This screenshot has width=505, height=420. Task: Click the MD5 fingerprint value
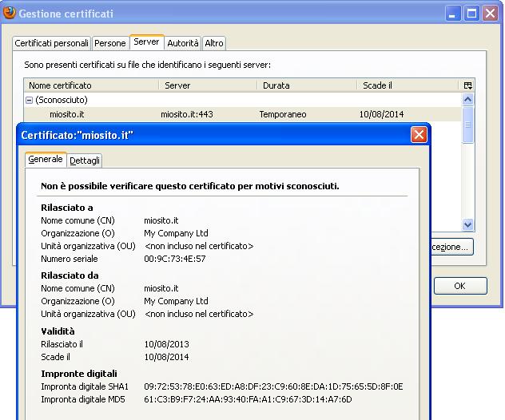coord(248,399)
